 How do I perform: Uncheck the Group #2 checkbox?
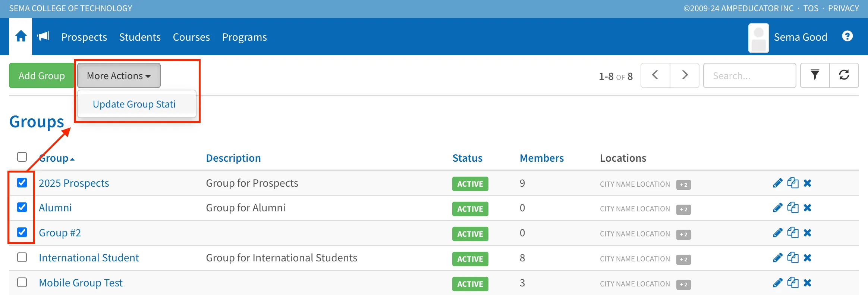[x=22, y=232]
